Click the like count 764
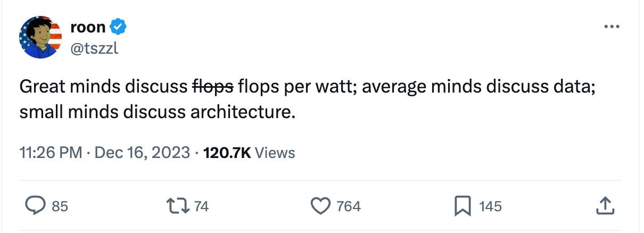 pyautogui.click(x=349, y=206)
